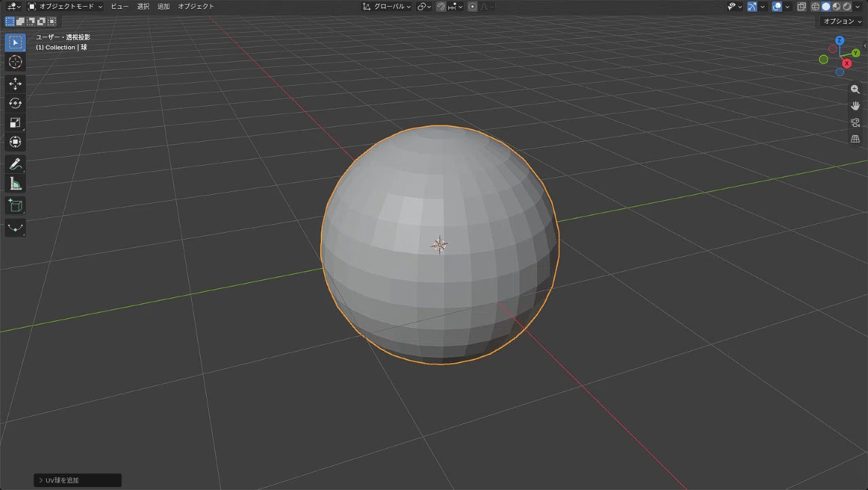Switch to material preview shading
The height and width of the screenshot is (490, 868).
(836, 6)
